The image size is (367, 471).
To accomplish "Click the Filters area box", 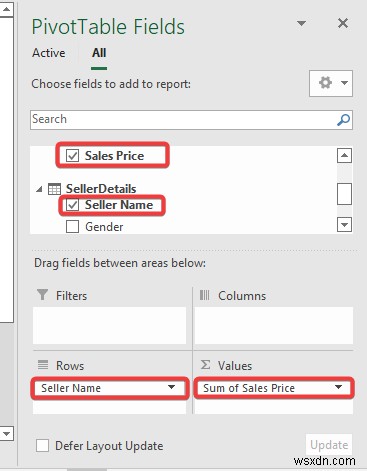I will tap(110, 325).
